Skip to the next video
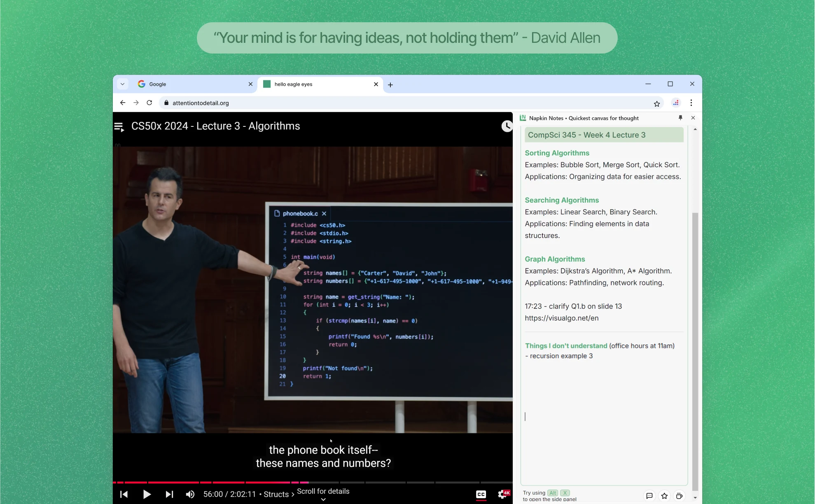815x504 pixels. [x=169, y=494]
